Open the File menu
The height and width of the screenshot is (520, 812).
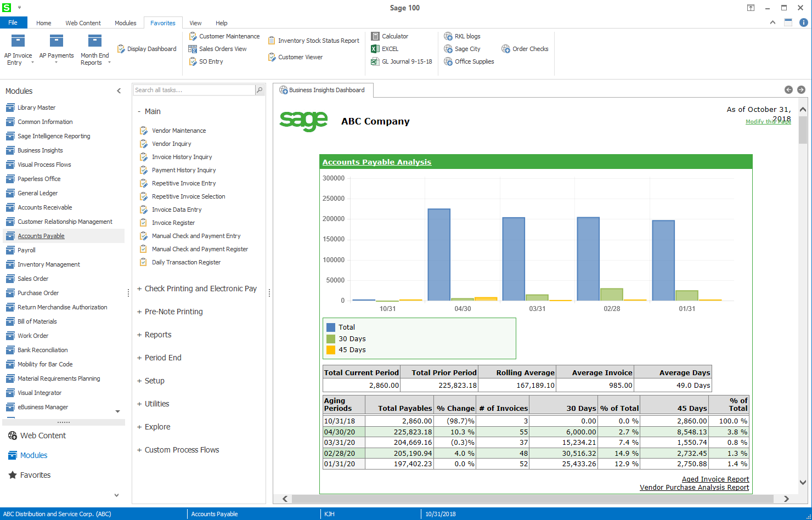13,22
